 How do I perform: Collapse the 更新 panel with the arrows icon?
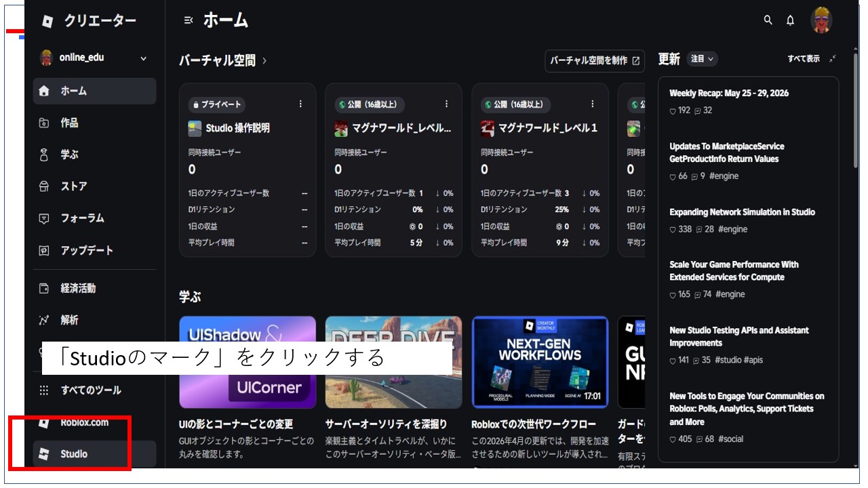(832, 59)
